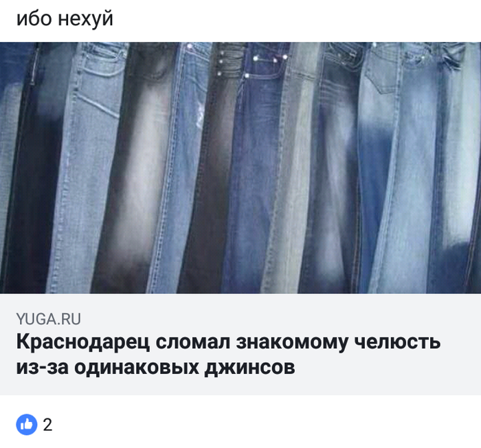This screenshot has width=481, height=448.
Task: Click the word знакомому in article title
Action: (x=292, y=341)
